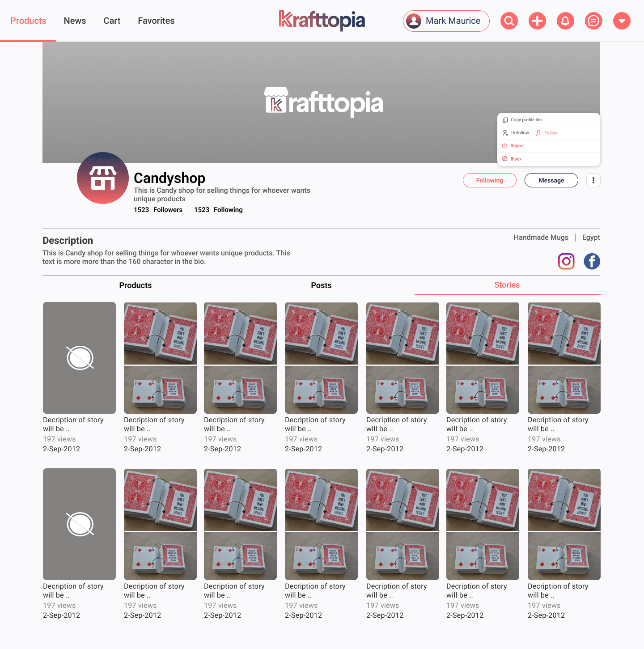644x649 pixels.
Task: Open the notifications bell icon
Action: 565,21
